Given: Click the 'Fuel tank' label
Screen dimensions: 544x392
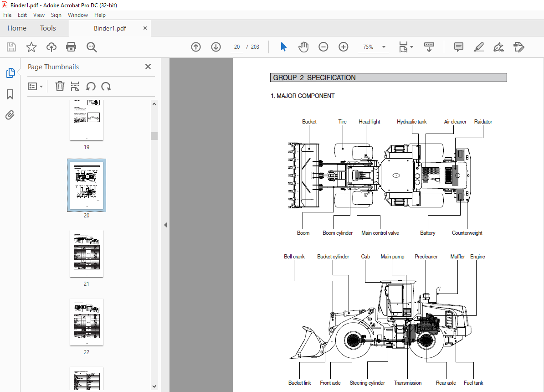Looking at the screenshot, I should coord(473,382).
